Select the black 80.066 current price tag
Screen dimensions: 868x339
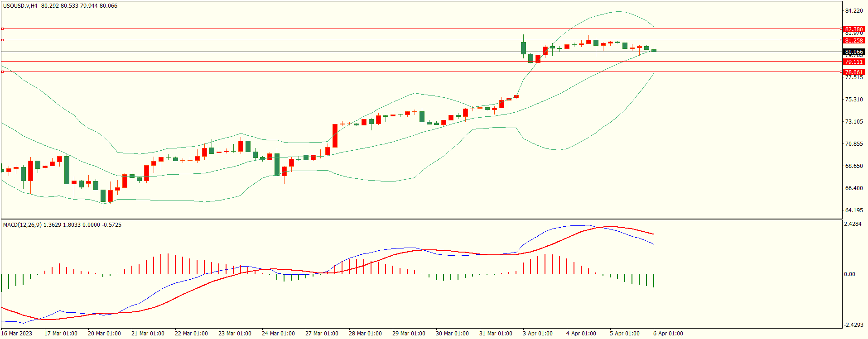tap(854, 52)
